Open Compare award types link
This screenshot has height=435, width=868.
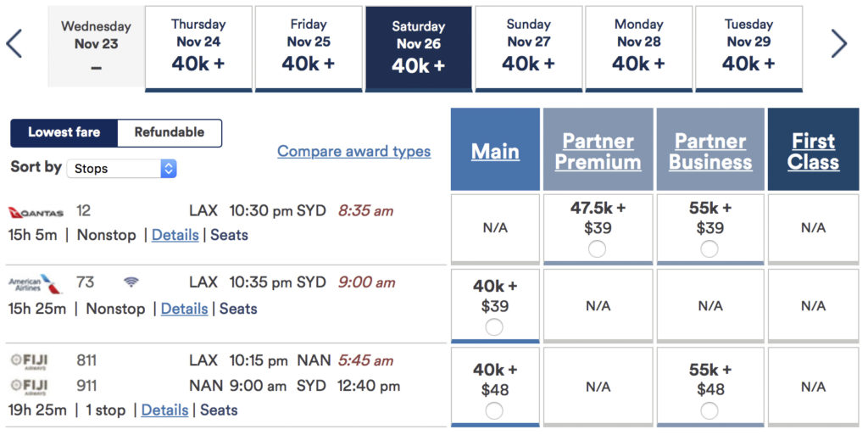353,152
